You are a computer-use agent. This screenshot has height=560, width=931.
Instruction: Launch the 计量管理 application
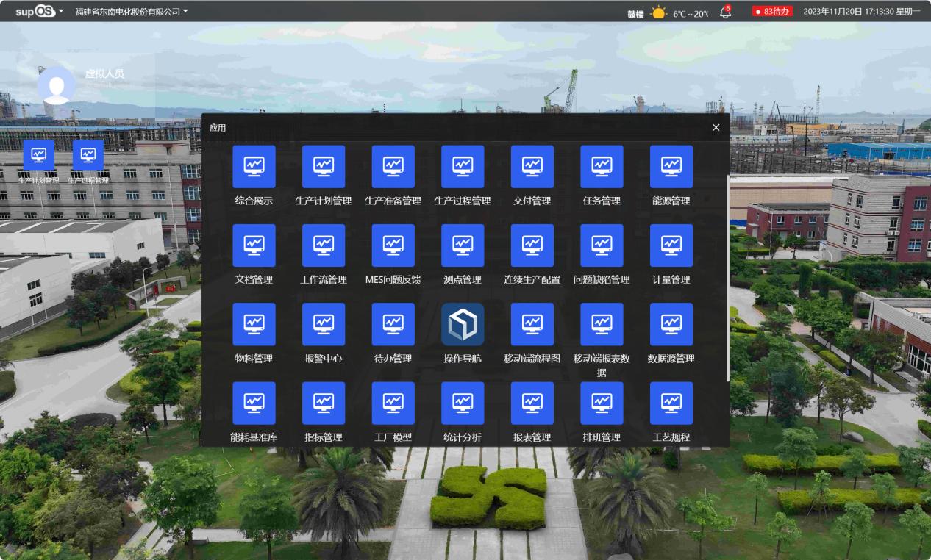[x=671, y=245]
